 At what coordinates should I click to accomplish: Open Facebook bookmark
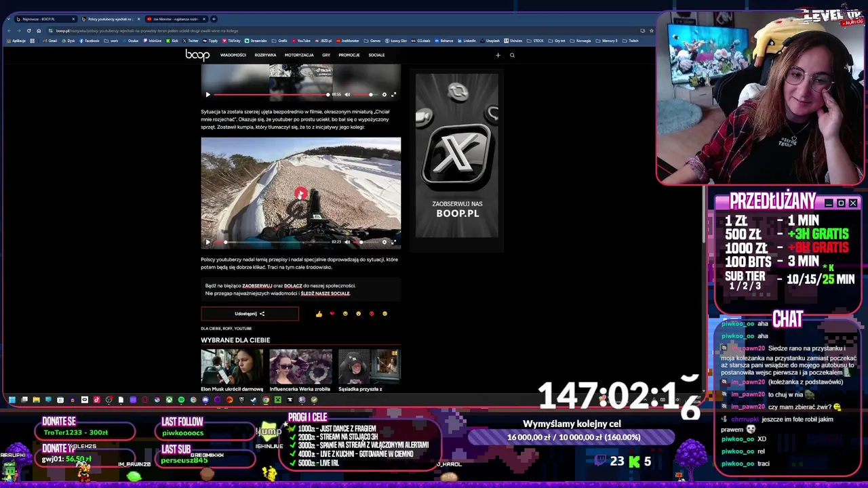[90, 41]
